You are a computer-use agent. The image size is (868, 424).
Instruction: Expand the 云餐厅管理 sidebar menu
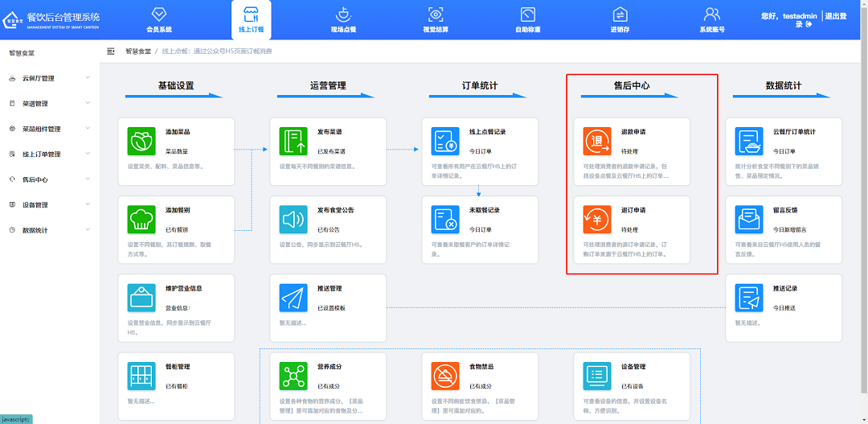48,78
